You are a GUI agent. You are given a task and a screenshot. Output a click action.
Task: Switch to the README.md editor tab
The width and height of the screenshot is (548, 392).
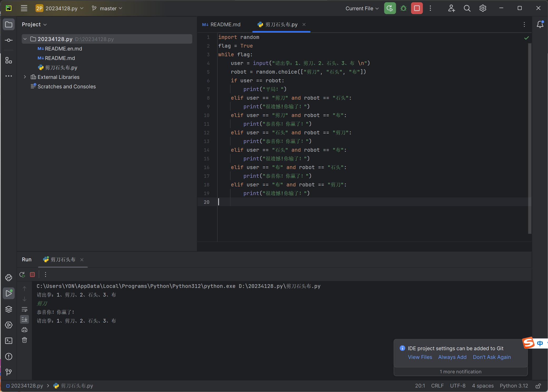coord(222,24)
